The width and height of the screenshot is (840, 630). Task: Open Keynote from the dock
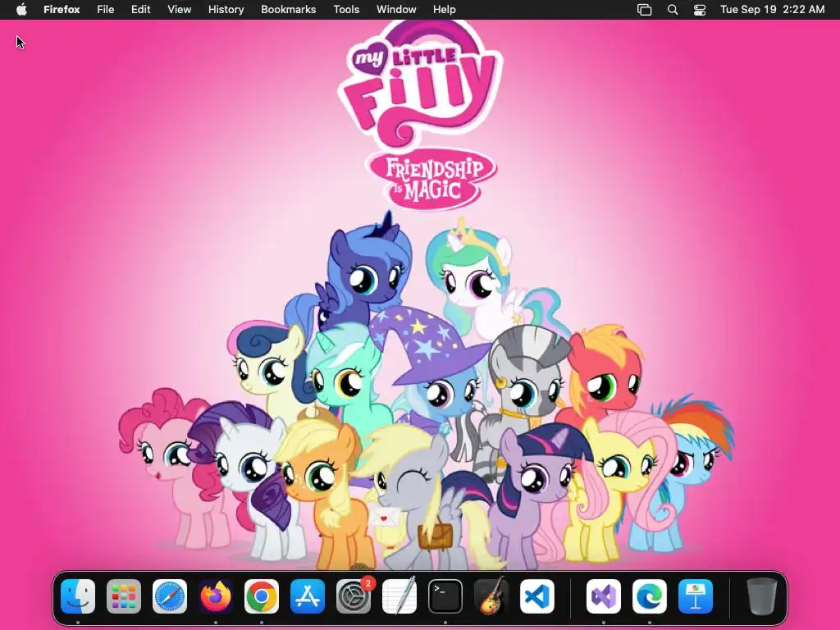[x=696, y=596]
